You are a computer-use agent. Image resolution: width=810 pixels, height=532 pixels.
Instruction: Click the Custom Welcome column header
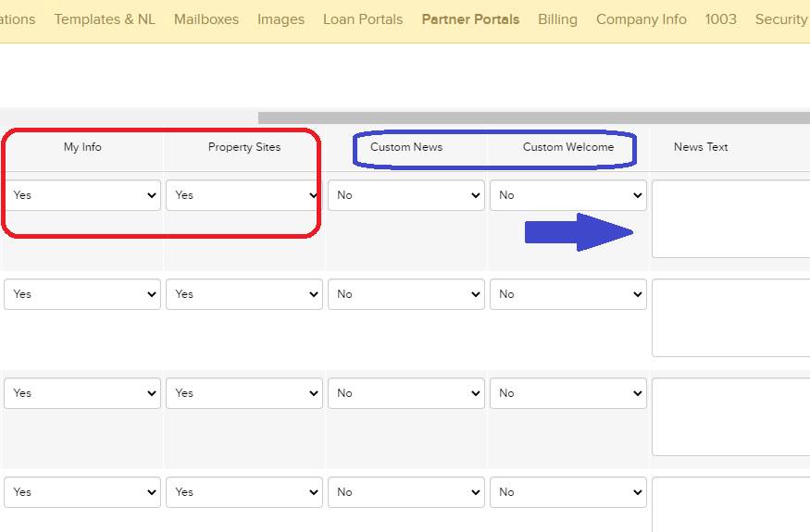point(568,147)
